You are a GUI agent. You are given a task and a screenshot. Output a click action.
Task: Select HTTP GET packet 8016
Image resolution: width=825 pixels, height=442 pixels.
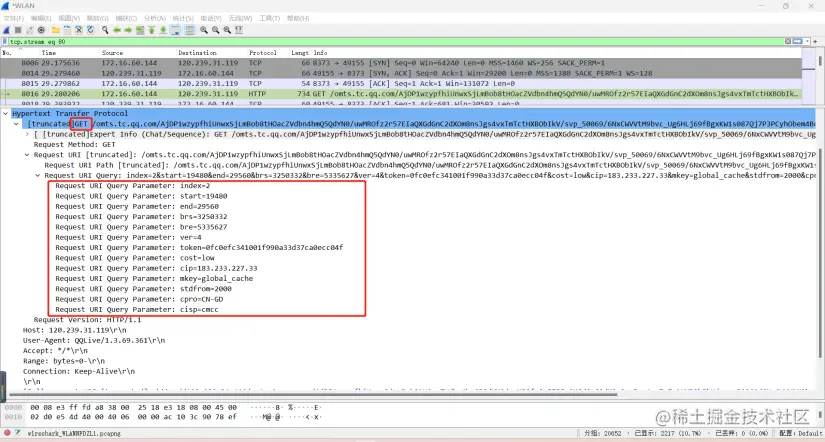[401, 94]
